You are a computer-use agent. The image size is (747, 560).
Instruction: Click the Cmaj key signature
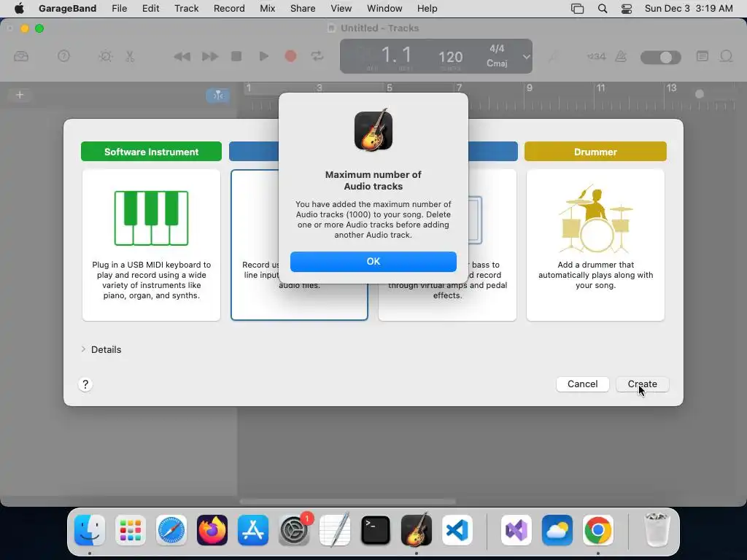(x=497, y=63)
